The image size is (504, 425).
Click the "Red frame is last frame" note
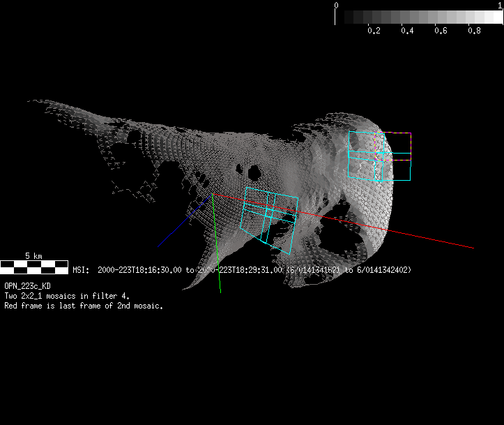[x=84, y=306]
